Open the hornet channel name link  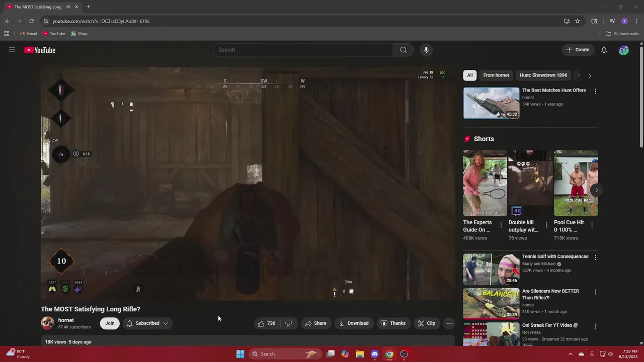66,320
